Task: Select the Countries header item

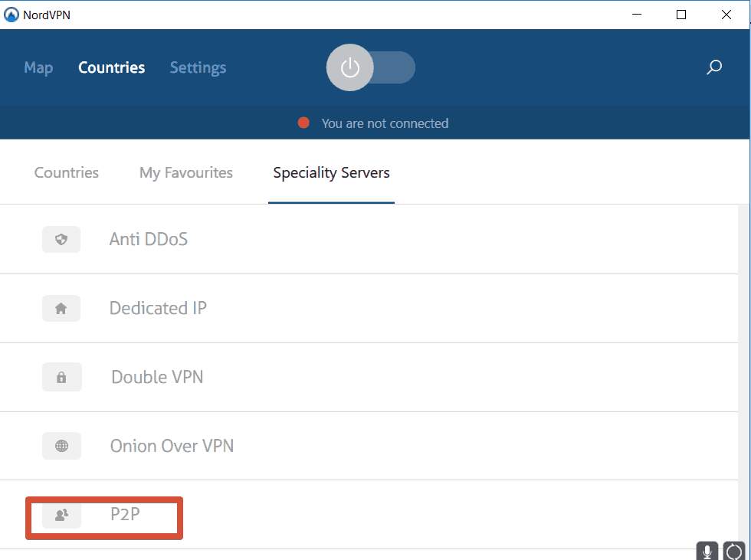Action: [x=112, y=67]
